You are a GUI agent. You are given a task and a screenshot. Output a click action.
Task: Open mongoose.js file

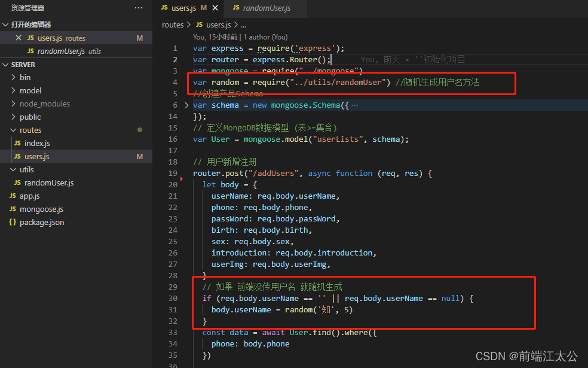76,209
